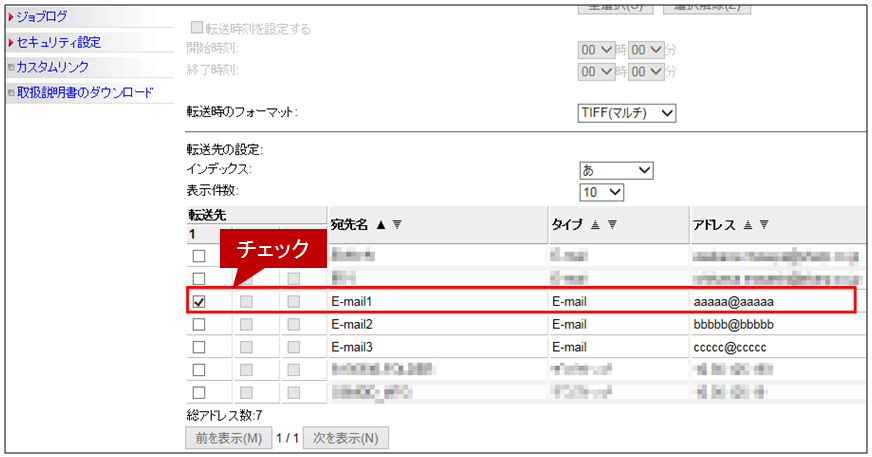Screen dimensions: 872x457
Task: Expand ジョブログ with its red arrow
Action: pyautogui.click(x=11, y=17)
